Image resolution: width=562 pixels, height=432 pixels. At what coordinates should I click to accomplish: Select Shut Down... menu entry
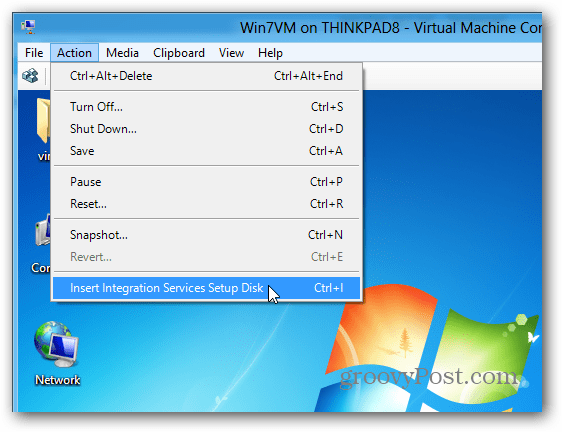[206, 129]
